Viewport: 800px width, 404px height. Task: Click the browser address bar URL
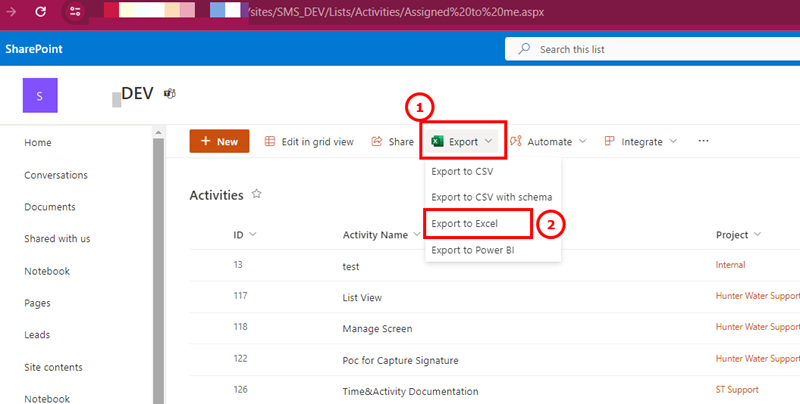397,12
